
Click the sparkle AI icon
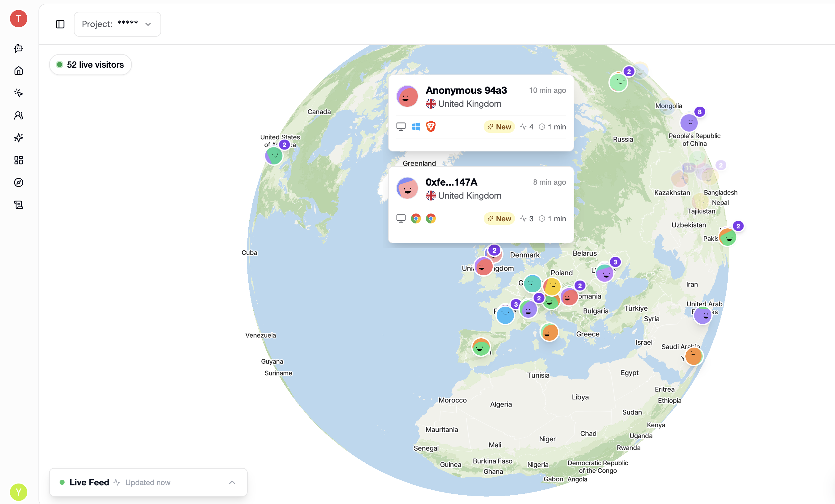[x=19, y=138]
